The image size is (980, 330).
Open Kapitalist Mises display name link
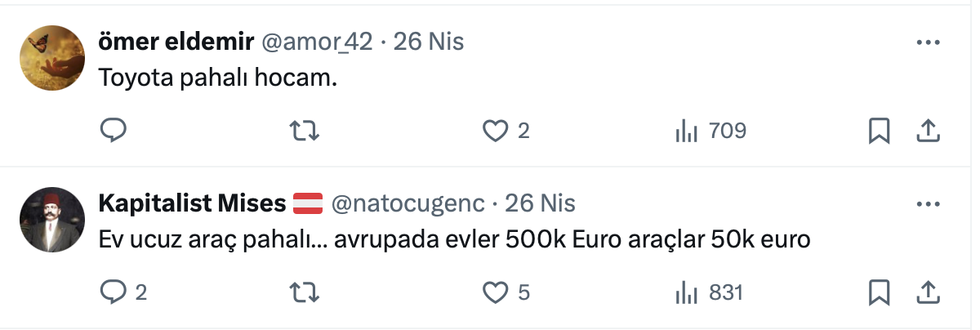point(192,203)
